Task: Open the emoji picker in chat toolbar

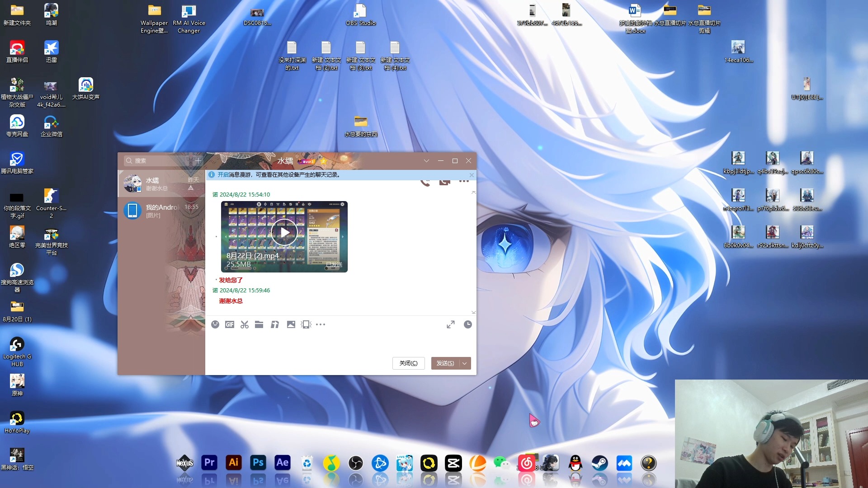Action: click(215, 324)
